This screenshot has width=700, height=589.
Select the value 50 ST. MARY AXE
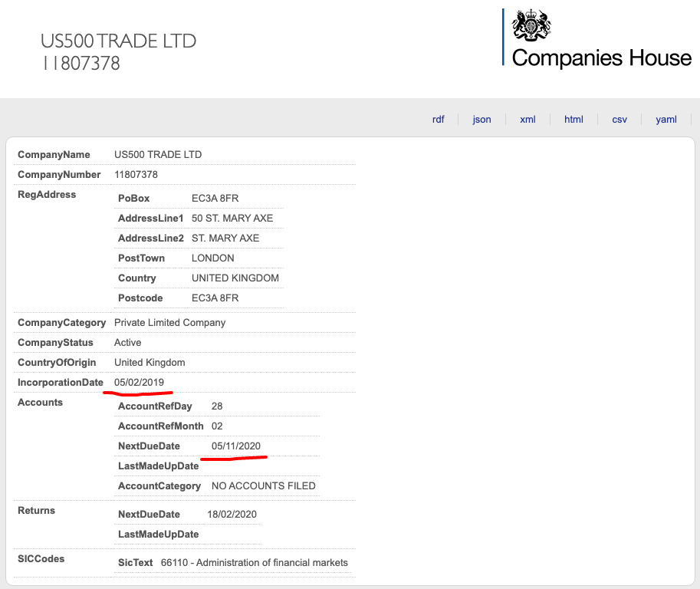click(x=232, y=219)
